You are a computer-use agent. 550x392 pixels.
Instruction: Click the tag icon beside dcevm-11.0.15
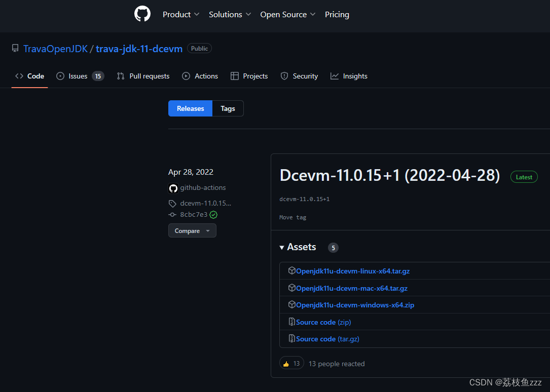pos(172,204)
